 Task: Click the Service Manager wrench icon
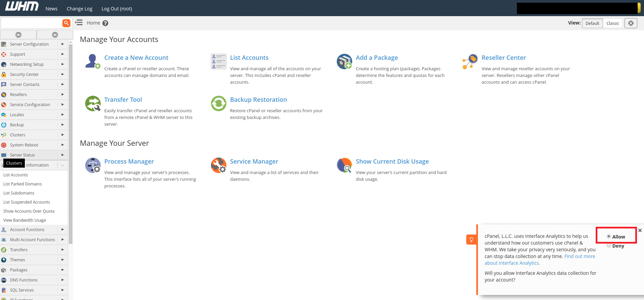(x=218, y=165)
